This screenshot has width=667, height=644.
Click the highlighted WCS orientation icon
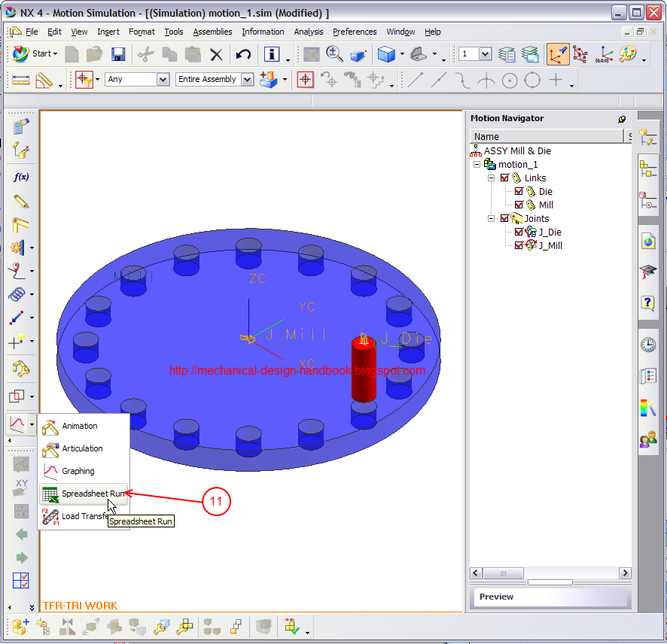tap(558, 54)
